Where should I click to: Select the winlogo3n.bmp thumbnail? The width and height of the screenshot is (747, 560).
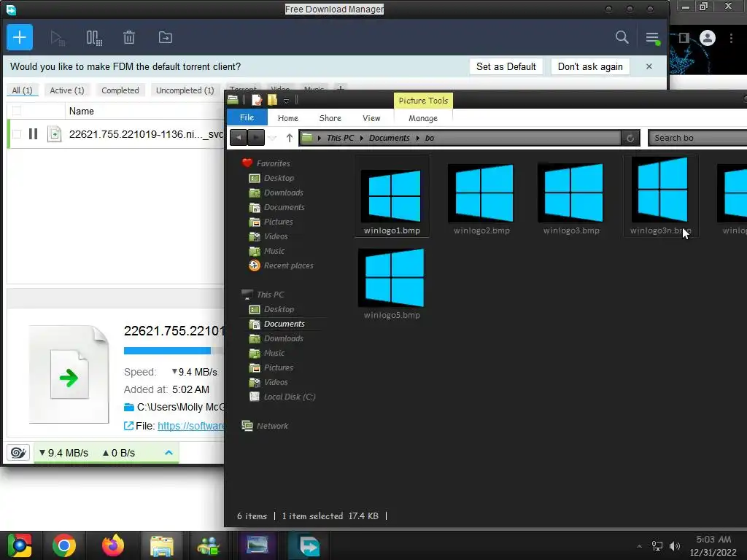pos(661,195)
